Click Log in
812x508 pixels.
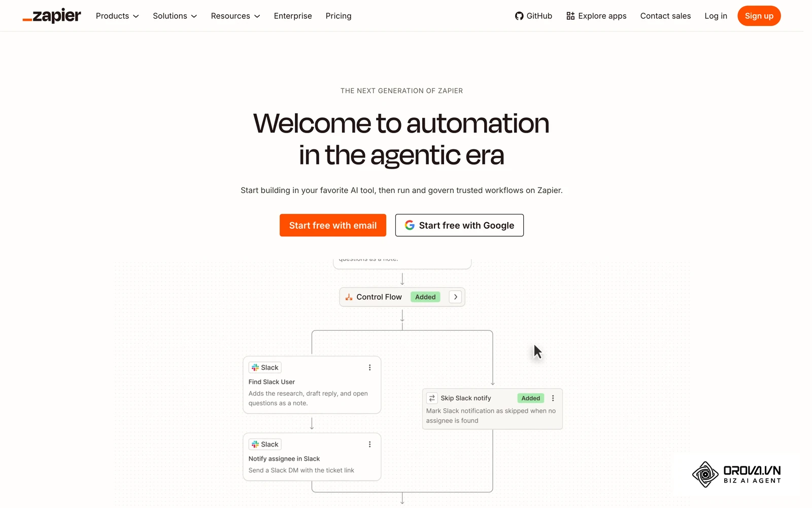coord(716,16)
